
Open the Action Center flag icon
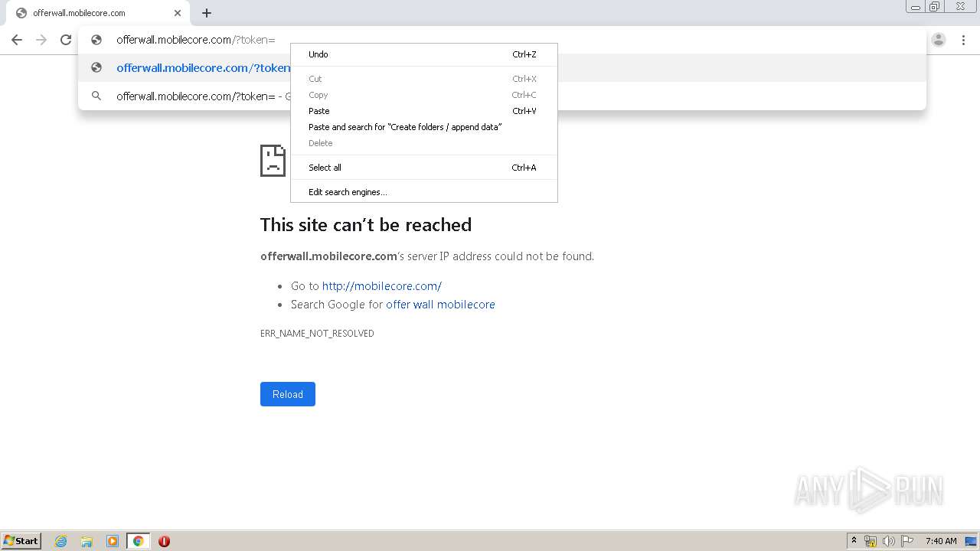point(907,541)
